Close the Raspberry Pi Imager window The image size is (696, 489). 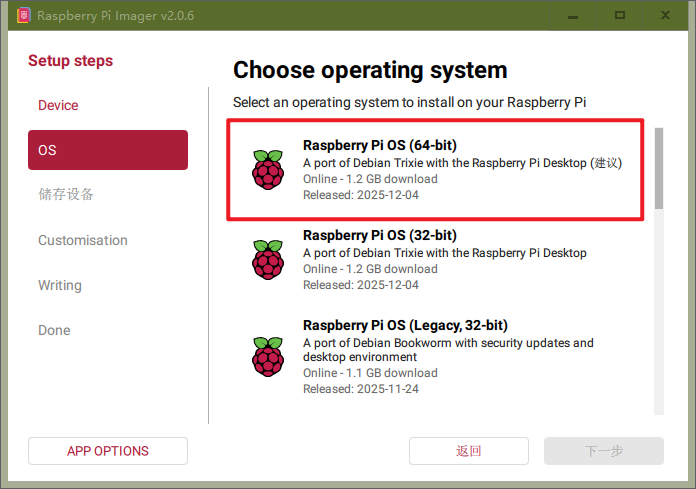pyautogui.click(x=667, y=15)
